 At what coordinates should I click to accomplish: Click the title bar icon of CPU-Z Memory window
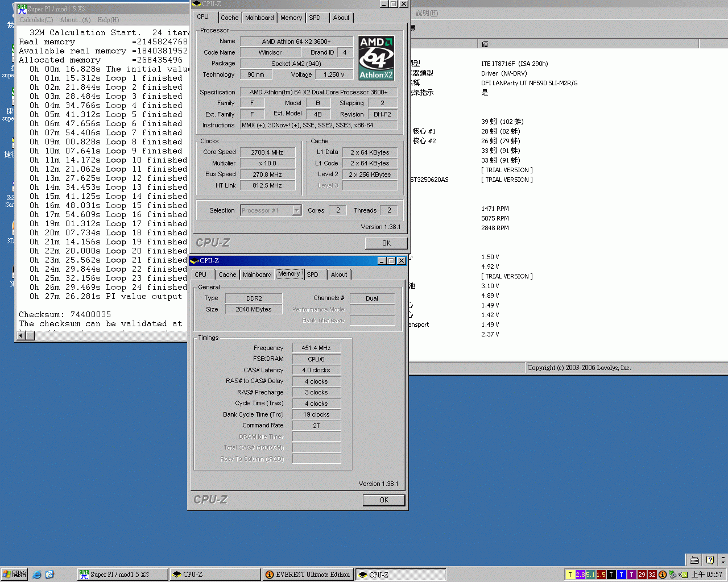point(194,261)
